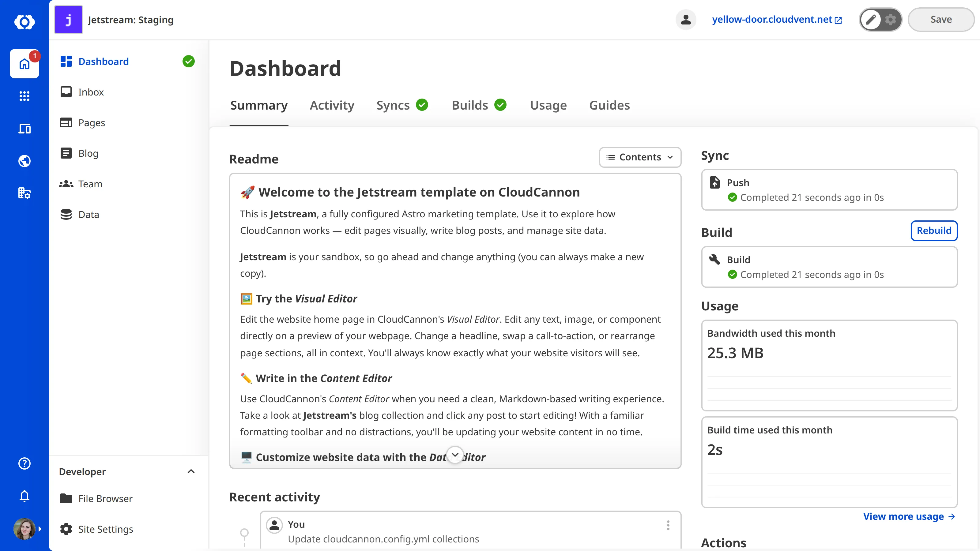
Task: Open the home icon with notification badge
Action: (24, 63)
